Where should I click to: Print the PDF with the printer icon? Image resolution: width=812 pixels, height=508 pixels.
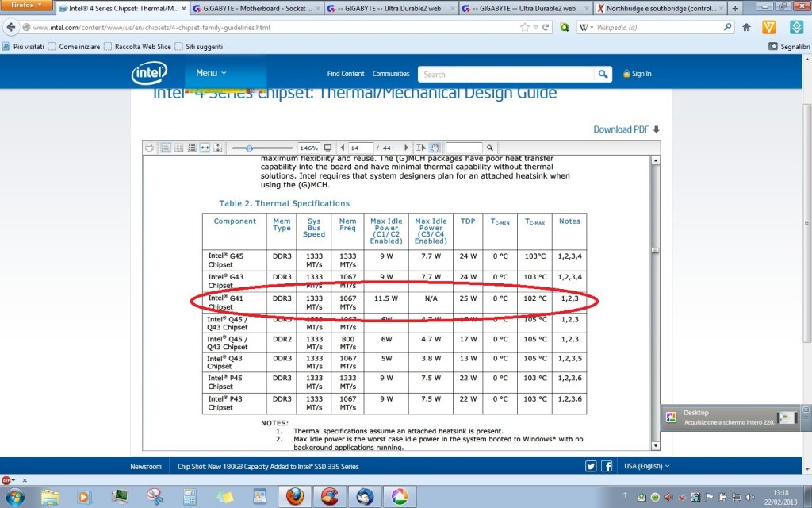pyautogui.click(x=149, y=148)
